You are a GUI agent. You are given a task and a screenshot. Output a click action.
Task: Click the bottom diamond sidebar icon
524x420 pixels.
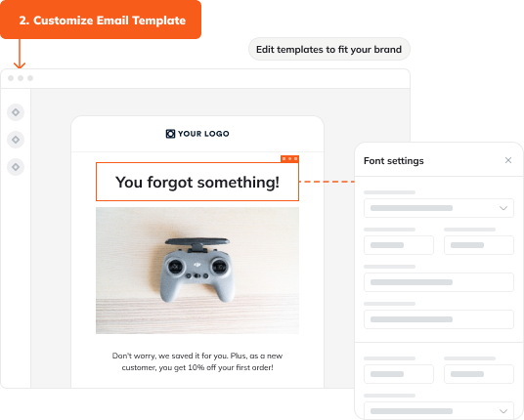point(16,167)
